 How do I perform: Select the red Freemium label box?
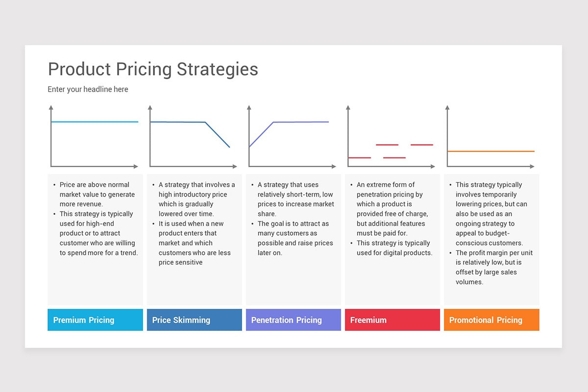coord(392,319)
